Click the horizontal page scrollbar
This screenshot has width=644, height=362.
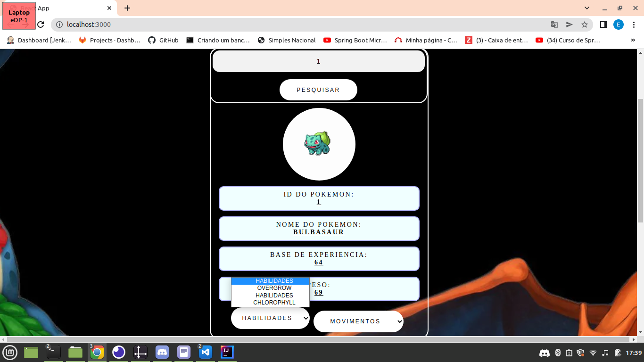pyautogui.click(x=319, y=339)
